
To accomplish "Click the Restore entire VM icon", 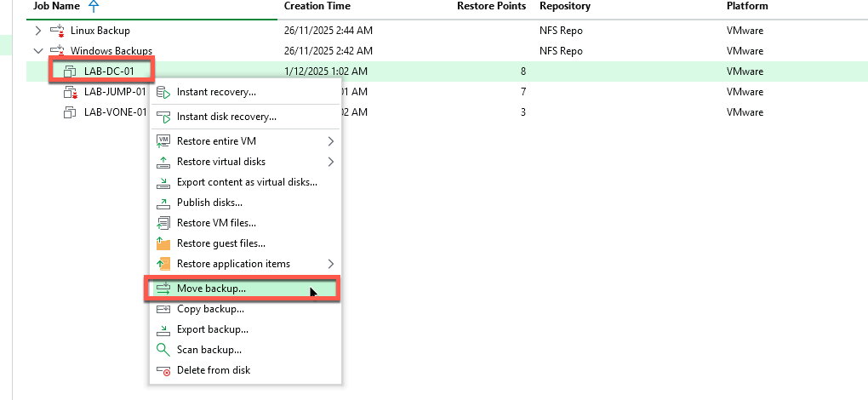I will (163, 141).
